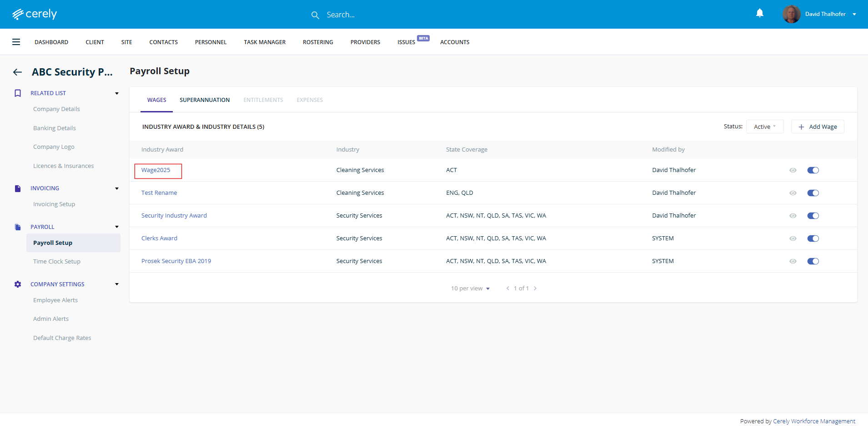Click David Thalhofer's profile avatar
The image size is (868, 426).
coord(791,14)
